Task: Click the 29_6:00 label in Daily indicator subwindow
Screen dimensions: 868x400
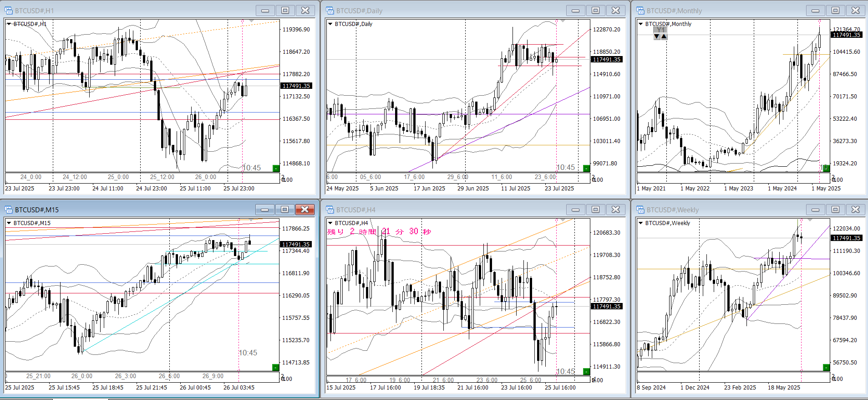Action: (x=457, y=177)
